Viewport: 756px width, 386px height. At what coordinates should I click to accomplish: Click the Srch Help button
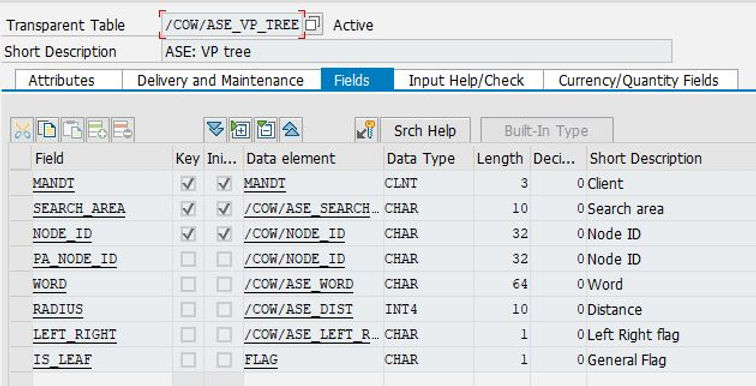[425, 131]
